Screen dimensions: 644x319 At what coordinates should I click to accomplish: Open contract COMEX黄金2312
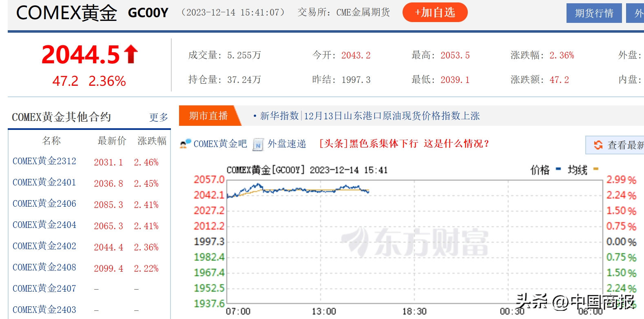(x=44, y=161)
